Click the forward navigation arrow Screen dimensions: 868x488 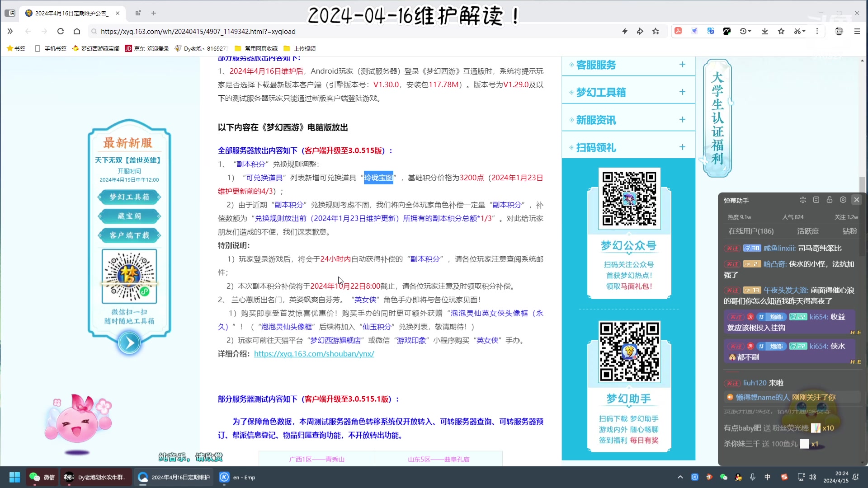coord(44,31)
